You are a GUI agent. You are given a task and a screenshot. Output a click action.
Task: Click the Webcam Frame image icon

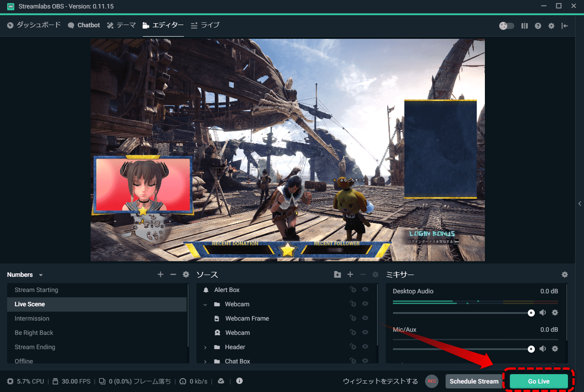point(217,318)
